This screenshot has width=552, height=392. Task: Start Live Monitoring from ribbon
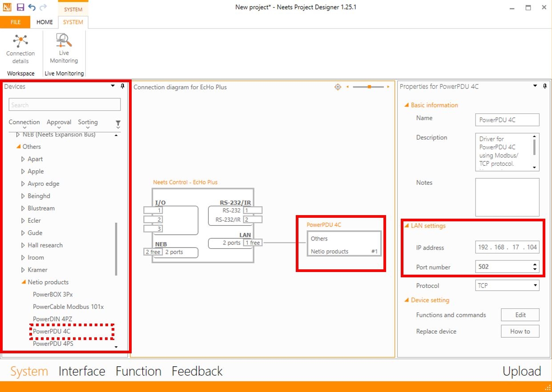tap(64, 48)
